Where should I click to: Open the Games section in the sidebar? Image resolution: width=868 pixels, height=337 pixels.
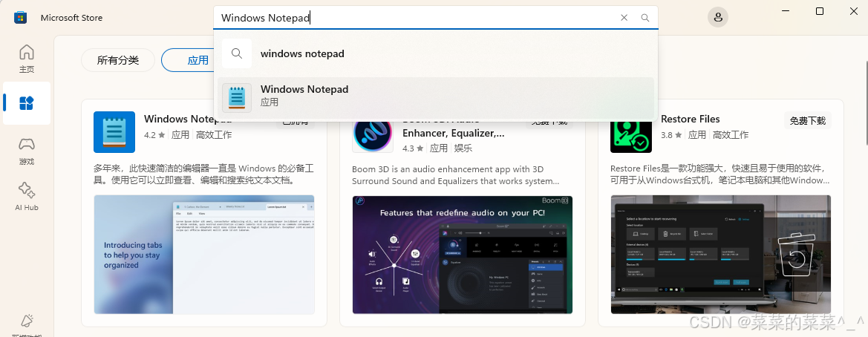coord(27,151)
